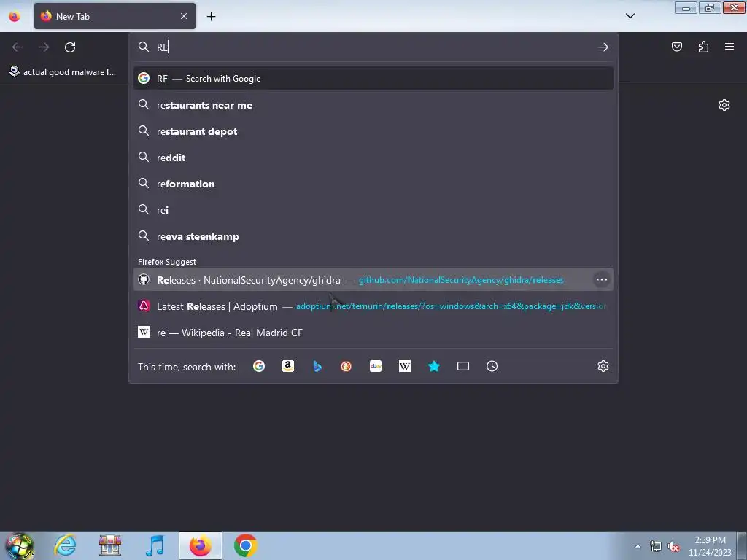Choose 'reddit' search suggestion
The height and width of the screenshot is (560, 747).
click(373, 157)
